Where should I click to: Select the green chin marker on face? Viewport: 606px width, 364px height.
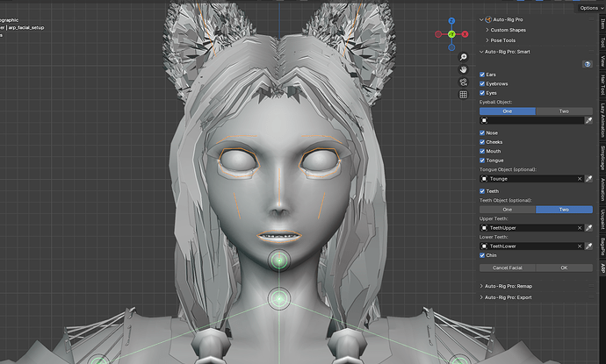(279, 261)
